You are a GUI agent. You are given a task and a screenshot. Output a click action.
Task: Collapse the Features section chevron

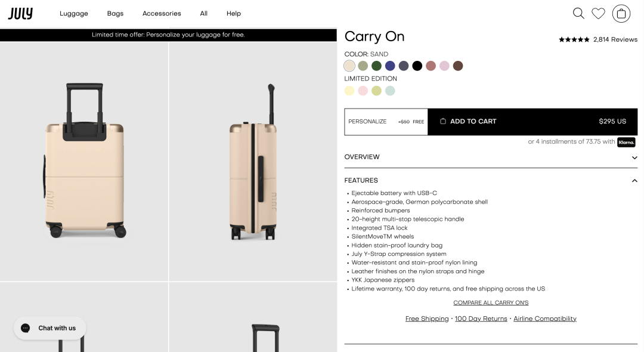click(x=634, y=181)
